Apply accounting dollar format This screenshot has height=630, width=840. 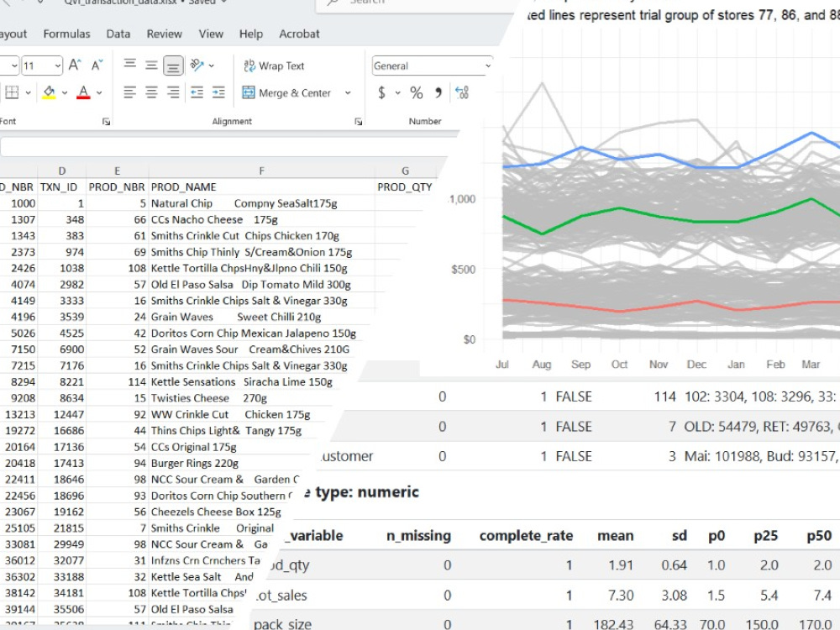click(381, 92)
